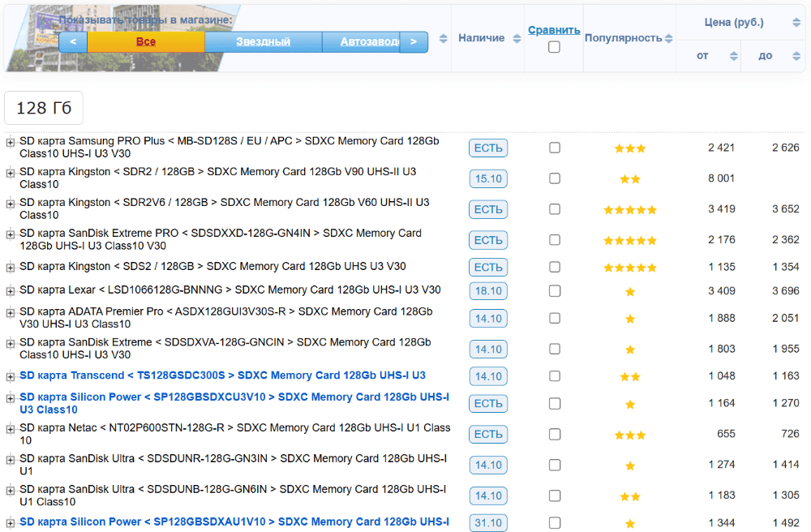Viewport: 811px width, 532px height.
Task: Click the five-star rating of Kingston SDS2 / 128GB
Action: (x=629, y=267)
